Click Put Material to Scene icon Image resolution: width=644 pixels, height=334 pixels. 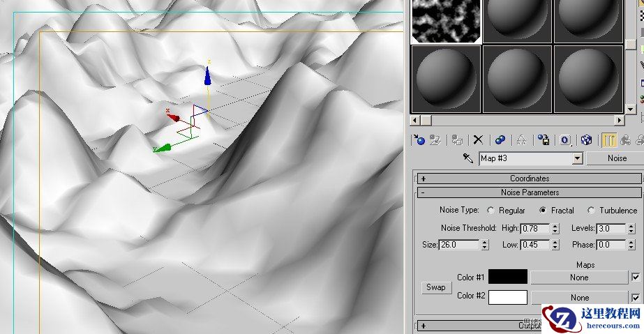435,140
